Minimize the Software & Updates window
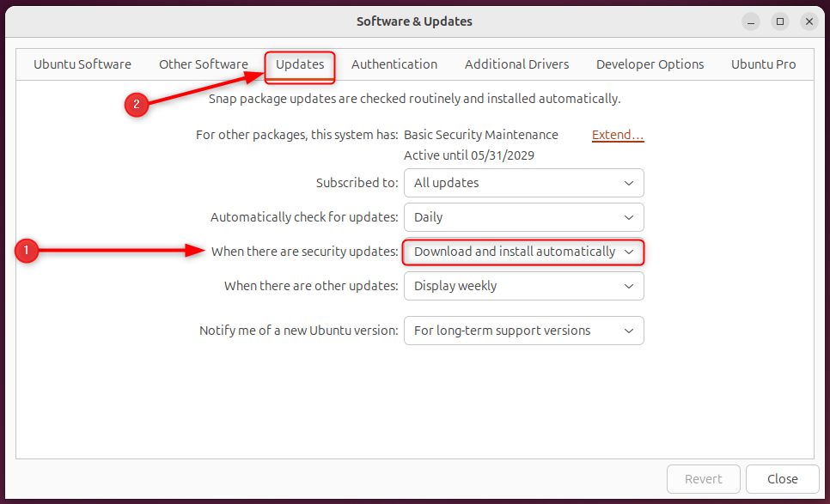The width and height of the screenshot is (830, 504). point(751,21)
